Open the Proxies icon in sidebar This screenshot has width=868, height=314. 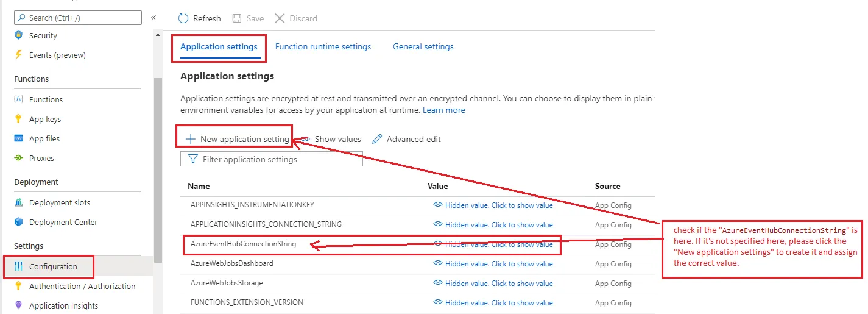coord(18,159)
